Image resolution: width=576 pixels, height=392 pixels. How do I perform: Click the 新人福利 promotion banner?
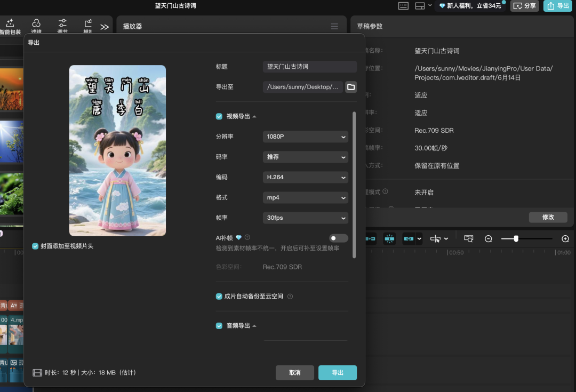(x=470, y=6)
